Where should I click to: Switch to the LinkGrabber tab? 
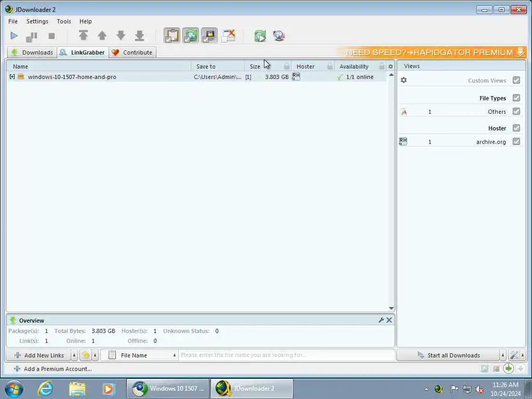(x=83, y=52)
